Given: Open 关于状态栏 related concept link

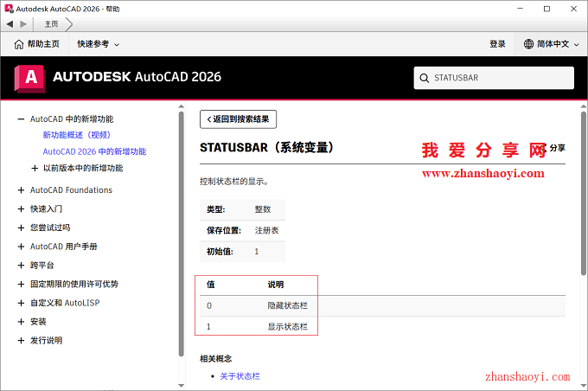Looking at the screenshot, I should (x=240, y=376).
